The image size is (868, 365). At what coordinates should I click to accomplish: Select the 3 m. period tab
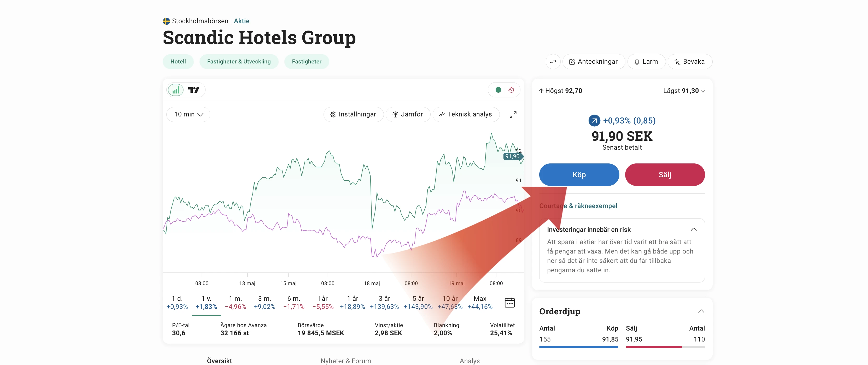click(265, 302)
